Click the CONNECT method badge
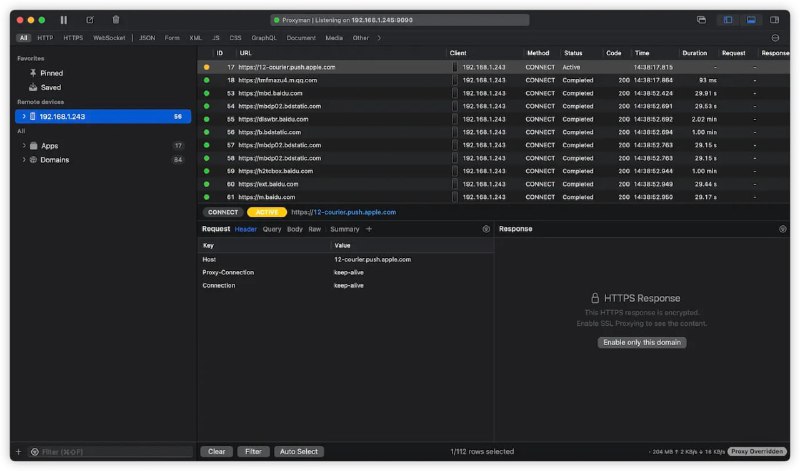This screenshot has height=471, width=800. point(222,212)
